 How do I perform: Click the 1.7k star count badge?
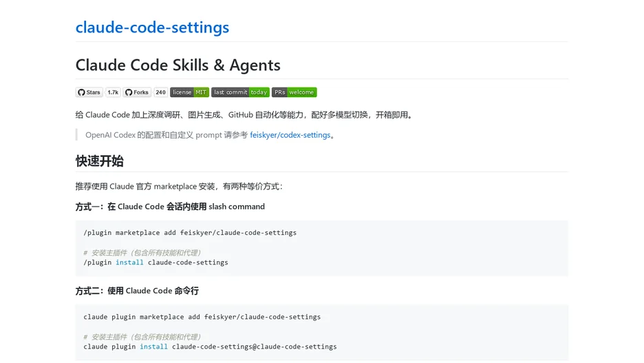coord(113,92)
